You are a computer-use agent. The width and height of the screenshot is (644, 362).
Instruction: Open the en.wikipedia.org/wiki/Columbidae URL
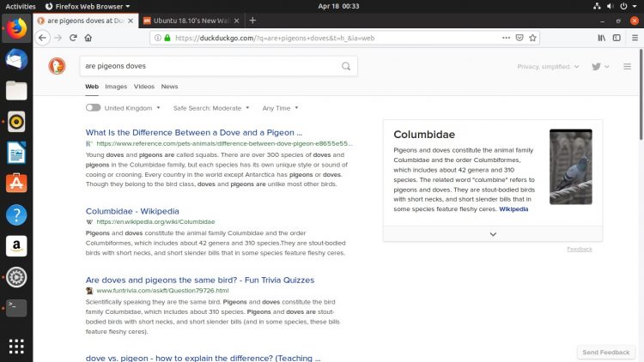point(155,221)
